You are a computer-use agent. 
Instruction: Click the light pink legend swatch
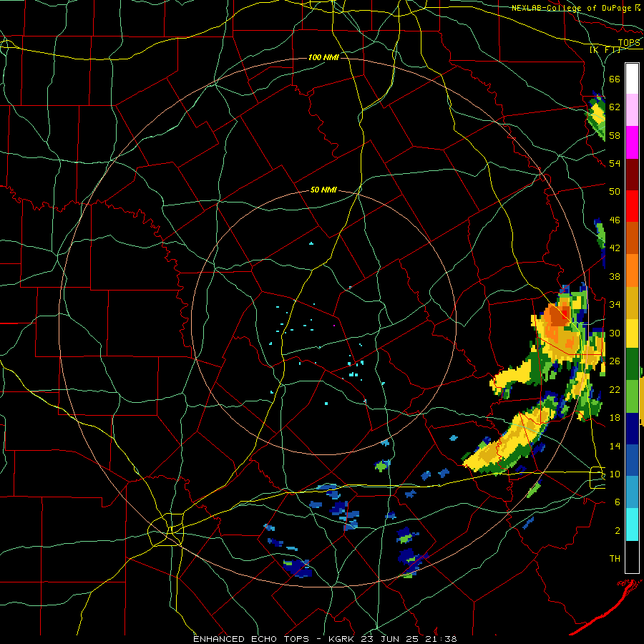click(632, 110)
